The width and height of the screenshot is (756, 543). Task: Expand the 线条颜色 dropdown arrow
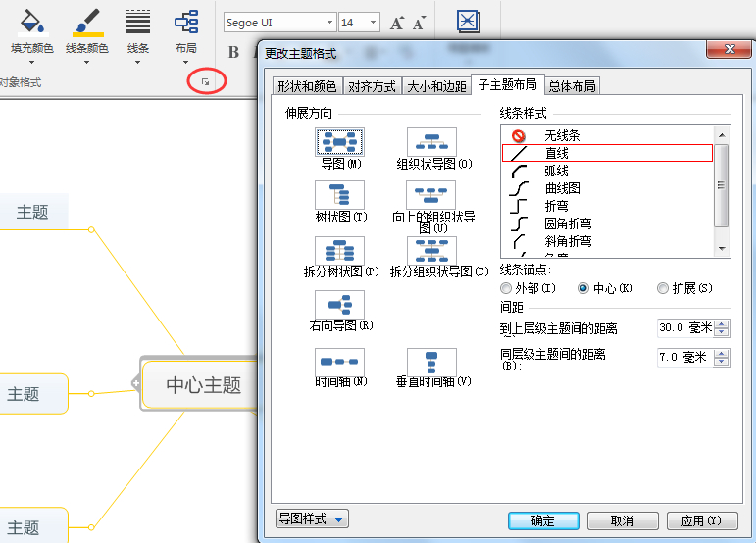(x=87, y=62)
